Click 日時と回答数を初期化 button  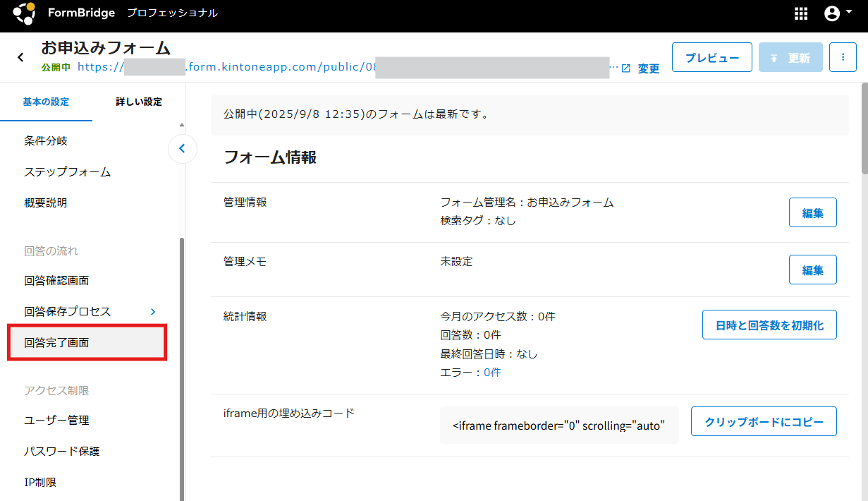tap(769, 325)
